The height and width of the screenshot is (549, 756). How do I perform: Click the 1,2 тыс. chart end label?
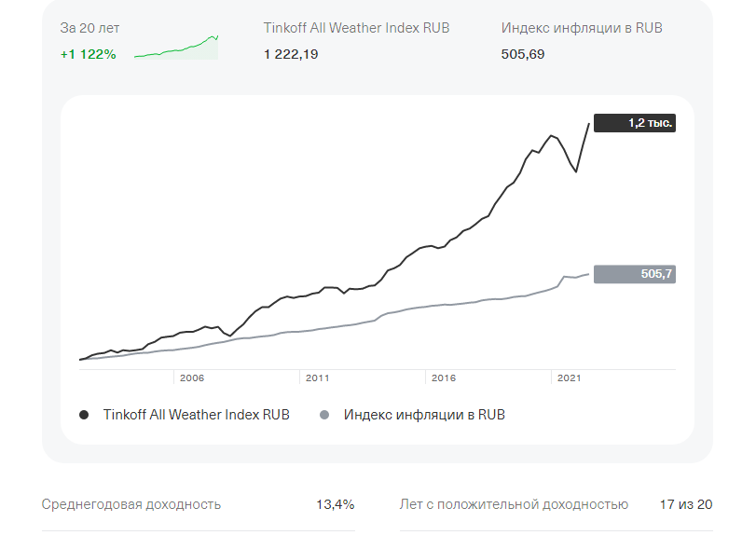(635, 123)
